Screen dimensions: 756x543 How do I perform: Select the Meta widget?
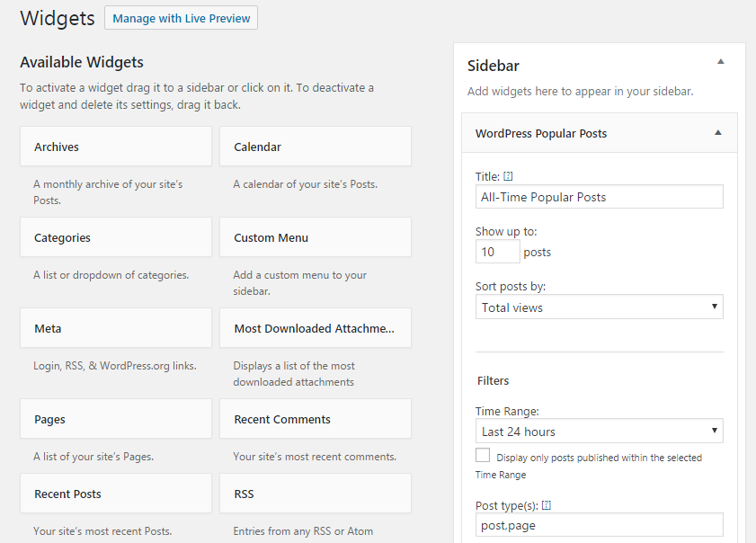116,328
